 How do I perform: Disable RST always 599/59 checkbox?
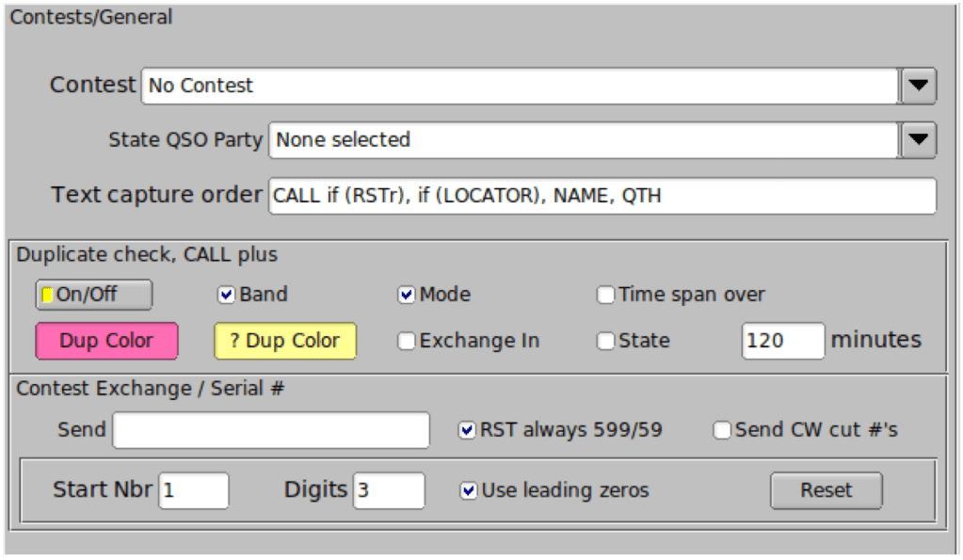coord(467,430)
